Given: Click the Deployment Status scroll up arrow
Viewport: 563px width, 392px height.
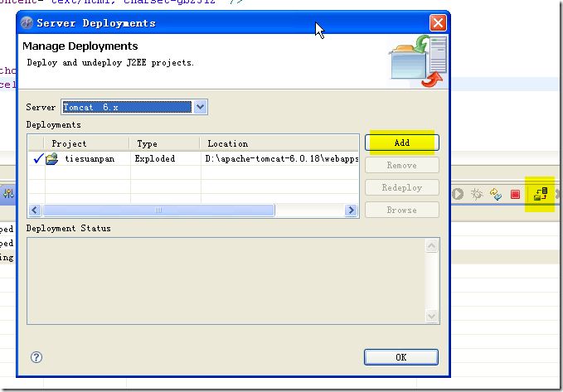Looking at the screenshot, I should click(x=431, y=246).
